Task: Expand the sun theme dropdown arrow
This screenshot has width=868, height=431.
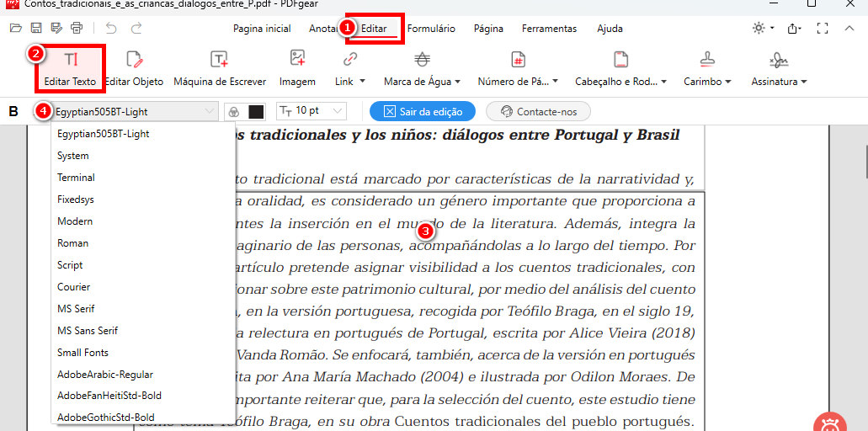Action: 772,29
